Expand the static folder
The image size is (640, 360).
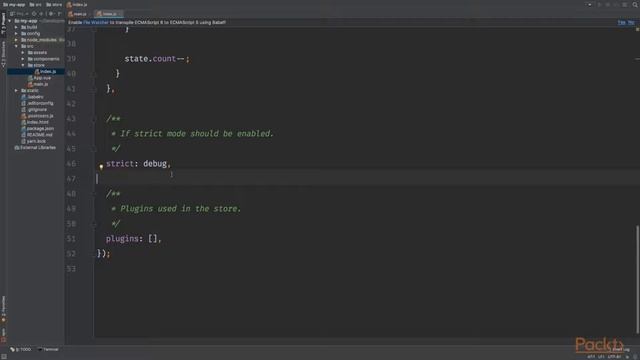[16, 91]
